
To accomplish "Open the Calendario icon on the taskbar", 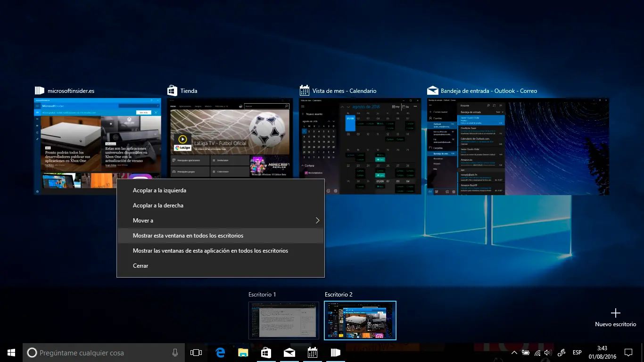I will (312, 352).
